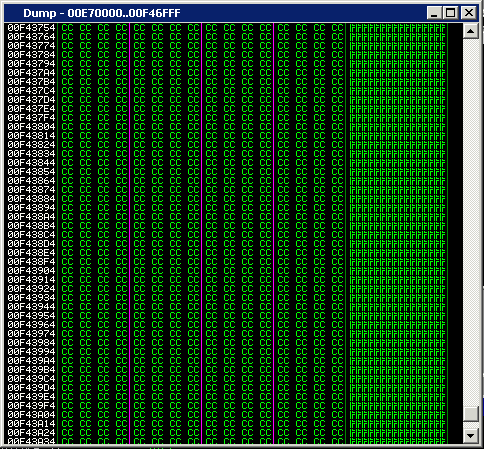Viewport: 484px width, 449px height.
Task: Click the Dump window title bar text
Action: pyautogui.click(x=102, y=13)
